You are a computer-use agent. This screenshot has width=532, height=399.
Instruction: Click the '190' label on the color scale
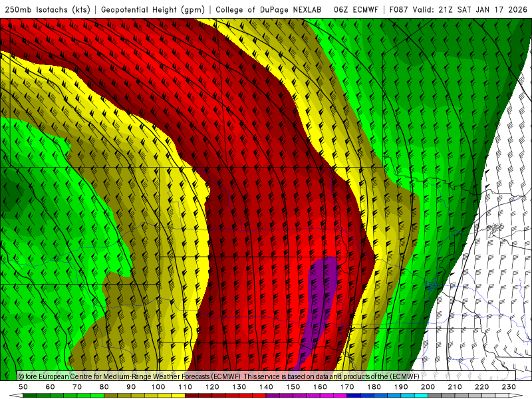[x=401, y=387]
